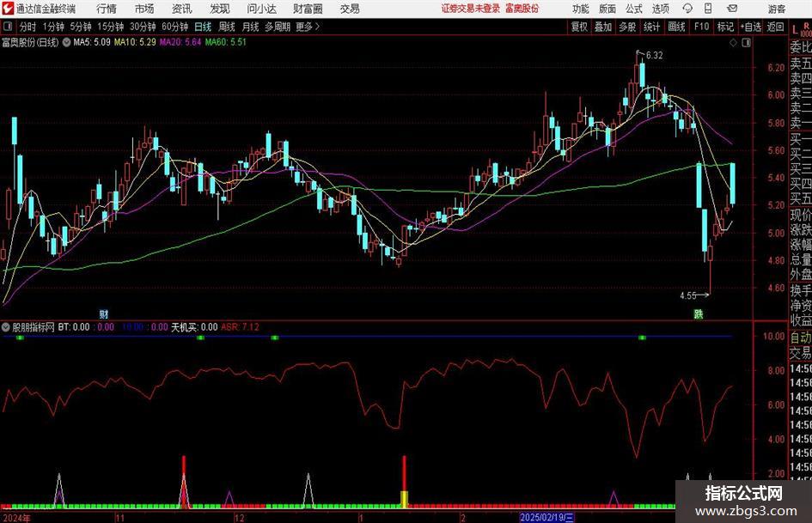
Task: Open the 行情 menu
Action: (x=107, y=9)
